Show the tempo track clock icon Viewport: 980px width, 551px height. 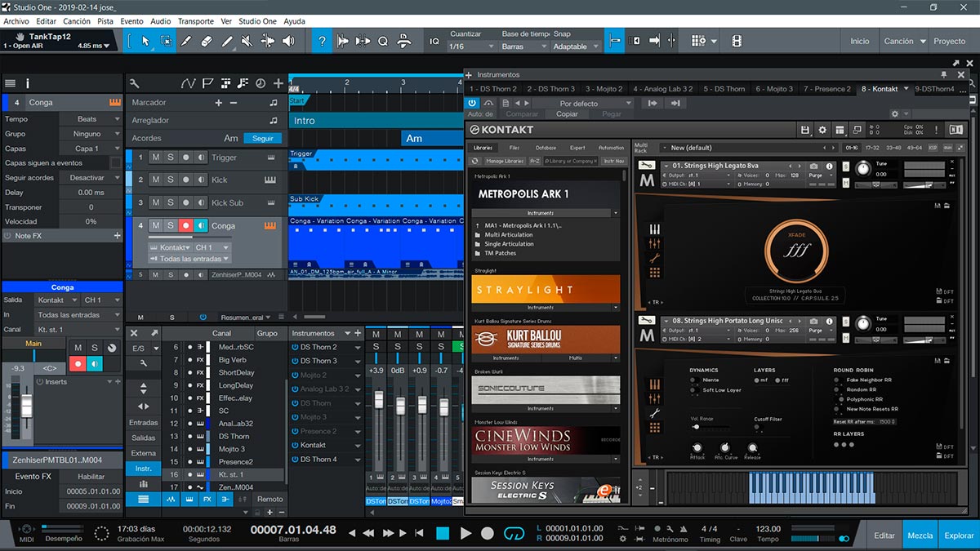pos(260,83)
